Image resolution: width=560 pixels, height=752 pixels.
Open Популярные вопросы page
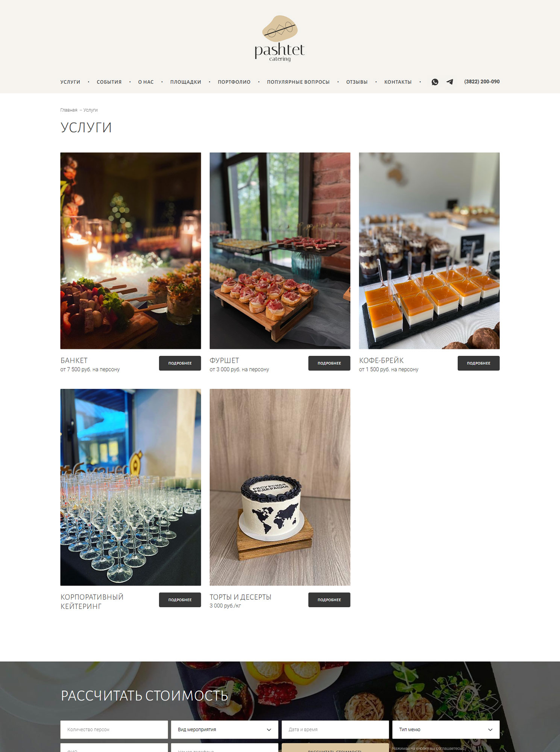[298, 82]
